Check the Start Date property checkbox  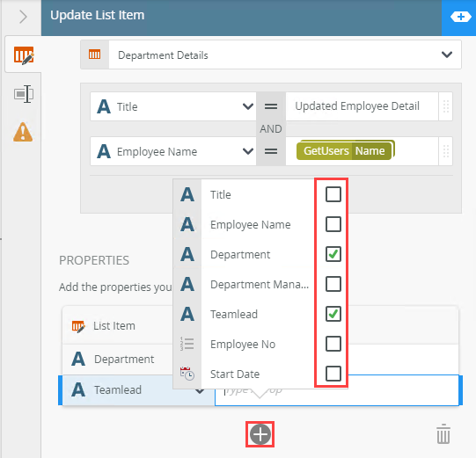point(333,374)
